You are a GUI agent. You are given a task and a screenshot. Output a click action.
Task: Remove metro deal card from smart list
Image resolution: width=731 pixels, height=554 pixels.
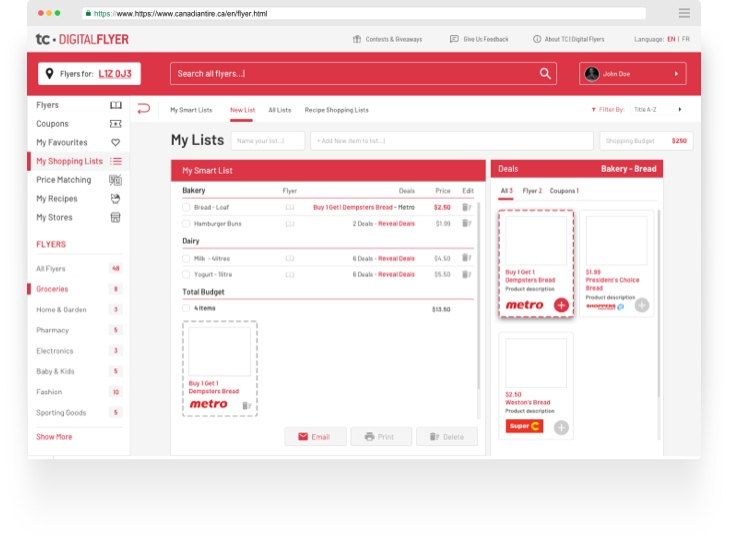tap(247, 406)
